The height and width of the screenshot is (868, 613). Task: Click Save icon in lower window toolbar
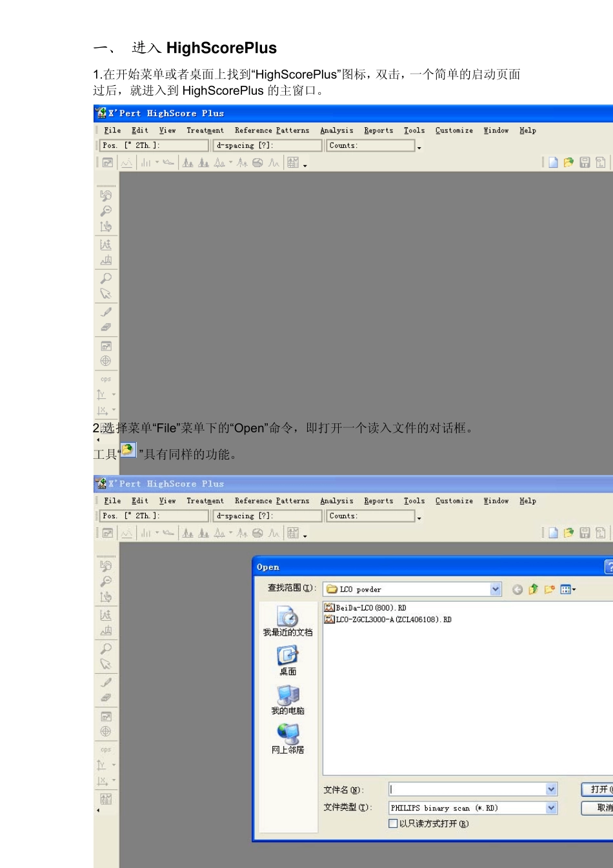(x=585, y=533)
